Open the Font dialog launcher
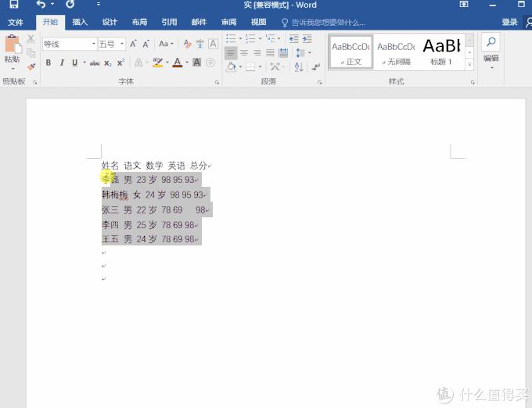Image resolution: width=532 pixels, height=408 pixels. [x=217, y=82]
